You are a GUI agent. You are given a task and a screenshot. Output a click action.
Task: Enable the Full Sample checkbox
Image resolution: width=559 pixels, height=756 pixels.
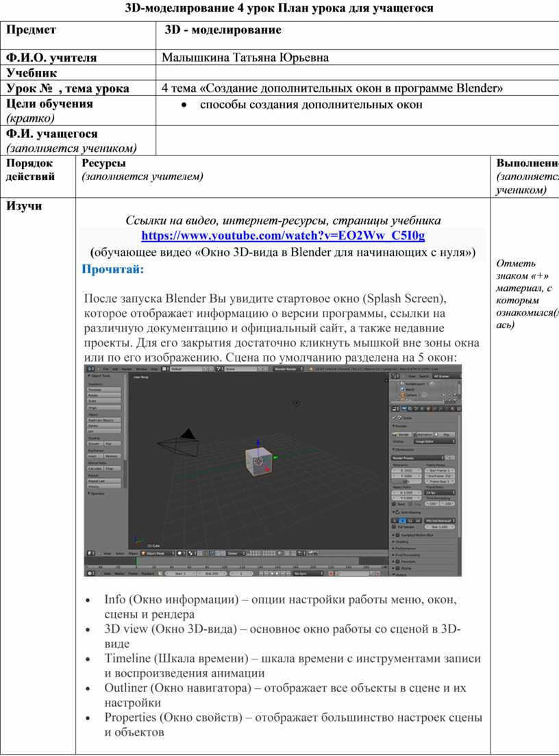pos(395,527)
